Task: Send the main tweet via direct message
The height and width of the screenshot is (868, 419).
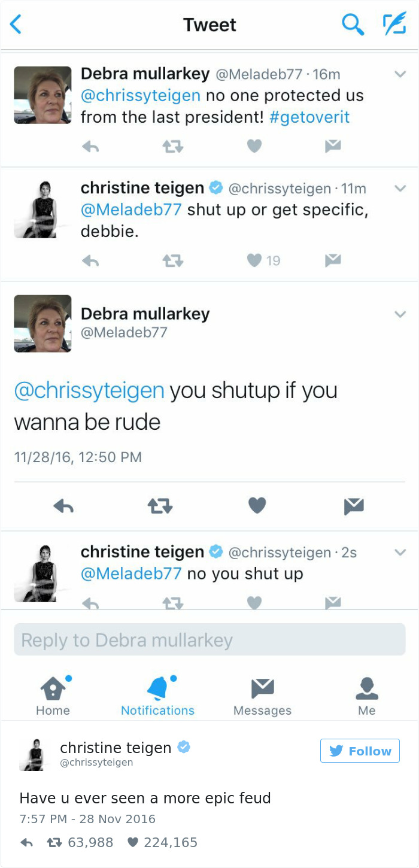Action: [x=353, y=505]
